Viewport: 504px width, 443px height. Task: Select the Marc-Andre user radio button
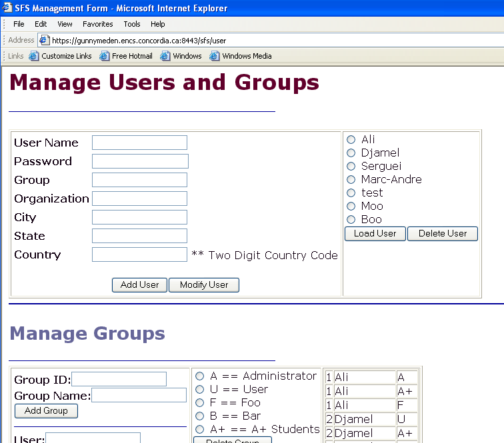(x=351, y=180)
